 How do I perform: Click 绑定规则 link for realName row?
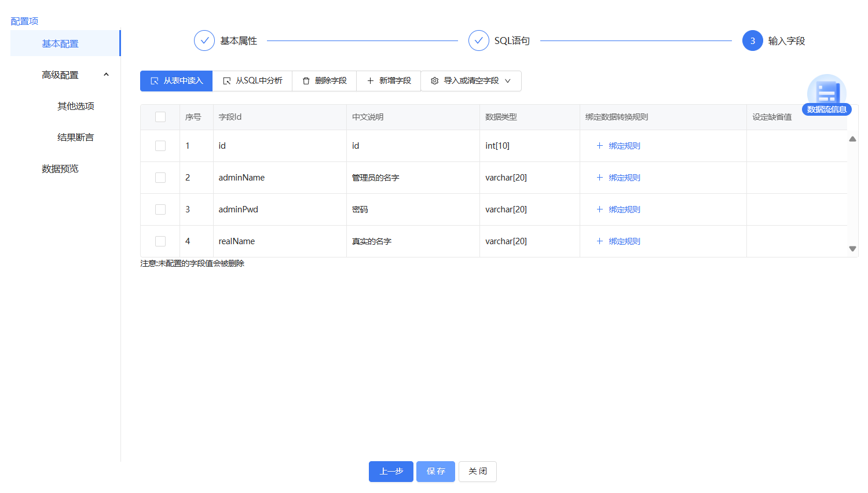click(624, 241)
